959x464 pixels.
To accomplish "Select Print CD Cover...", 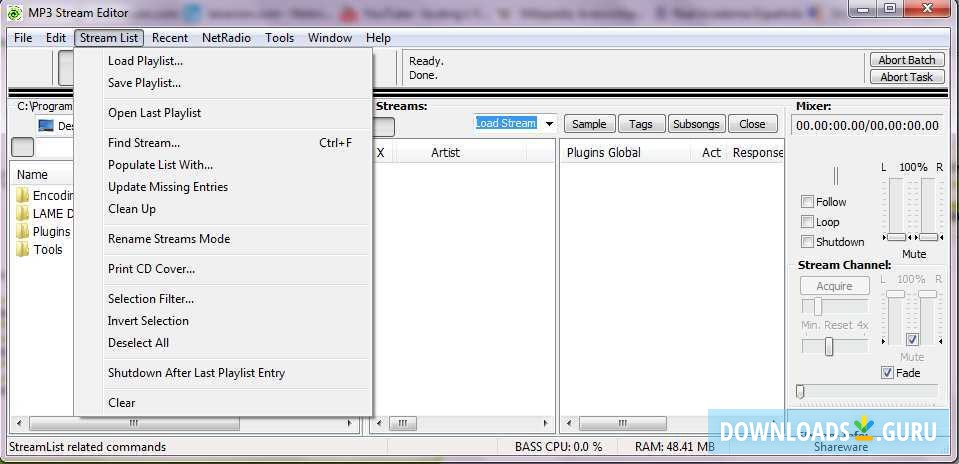I will (x=223, y=269).
